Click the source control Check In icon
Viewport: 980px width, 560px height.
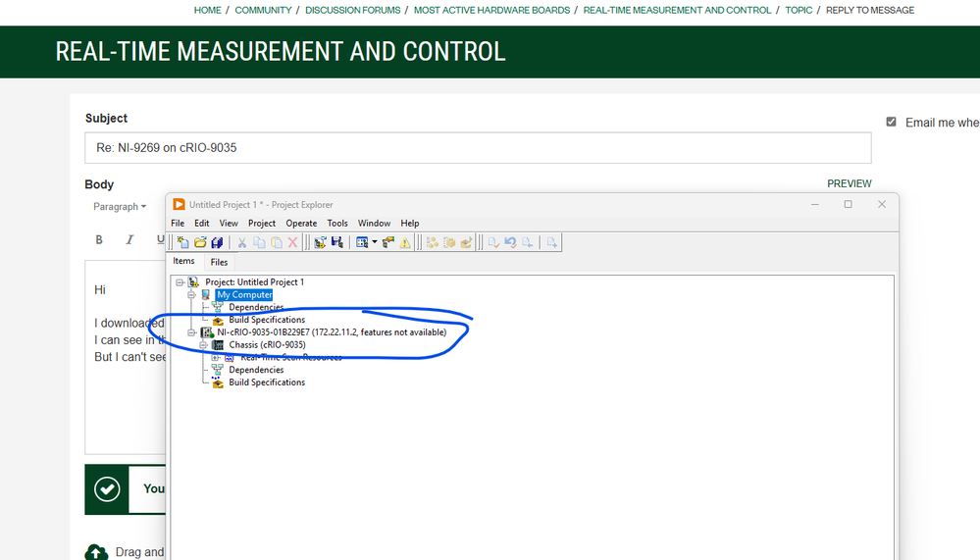tap(493, 242)
